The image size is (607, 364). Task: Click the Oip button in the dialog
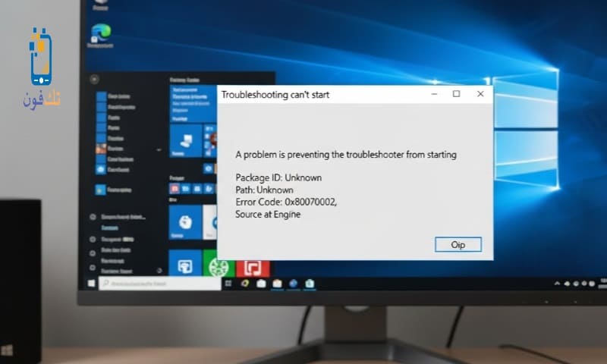pyautogui.click(x=458, y=244)
